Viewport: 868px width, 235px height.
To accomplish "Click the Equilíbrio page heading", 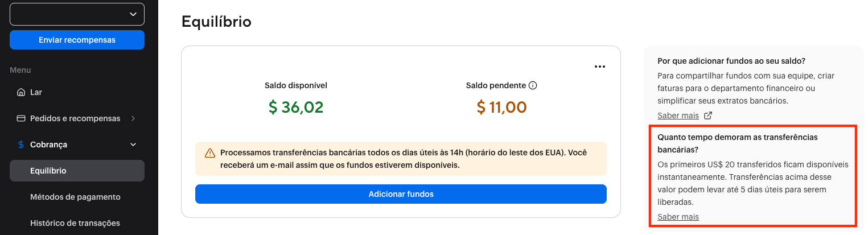I will (216, 22).
